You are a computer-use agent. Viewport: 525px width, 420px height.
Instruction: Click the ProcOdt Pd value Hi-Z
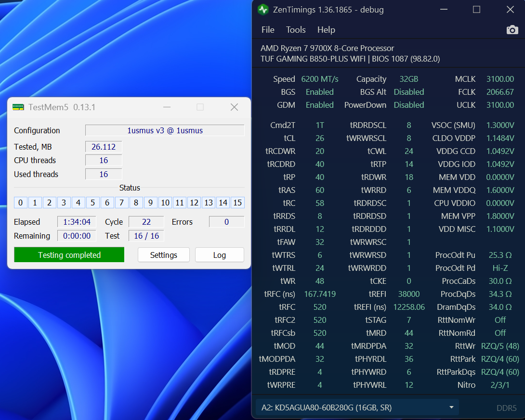[x=500, y=268]
